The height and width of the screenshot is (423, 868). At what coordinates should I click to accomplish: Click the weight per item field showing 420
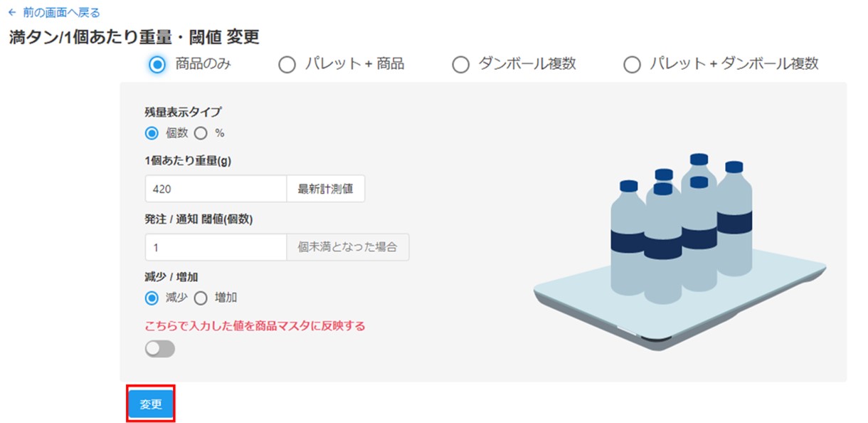tap(216, 189)
